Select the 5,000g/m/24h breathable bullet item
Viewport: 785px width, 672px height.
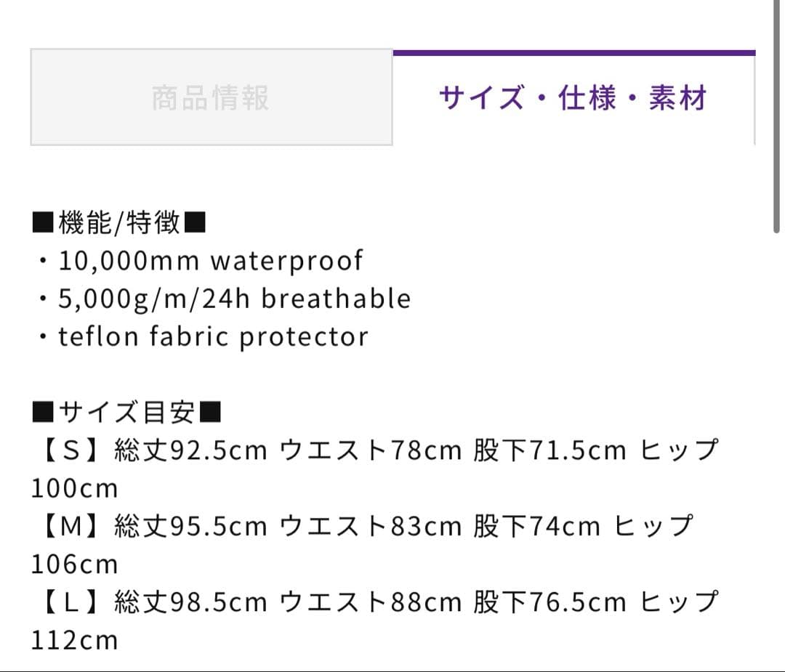click(222, 298)
